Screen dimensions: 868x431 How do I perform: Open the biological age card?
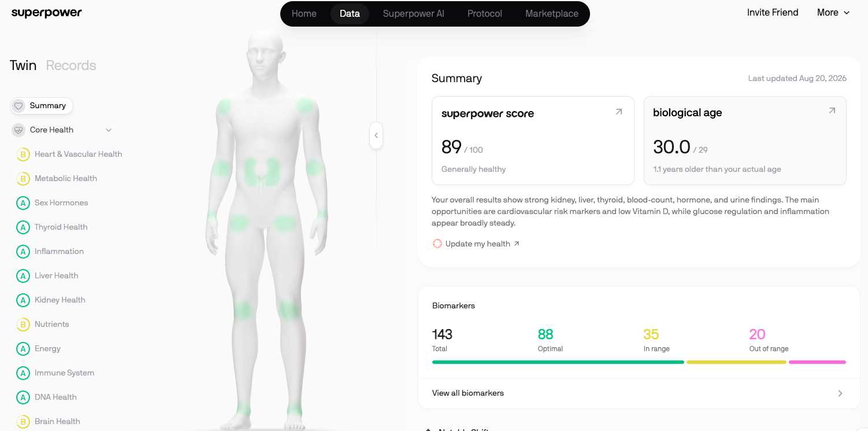click(x=745, y=141)
